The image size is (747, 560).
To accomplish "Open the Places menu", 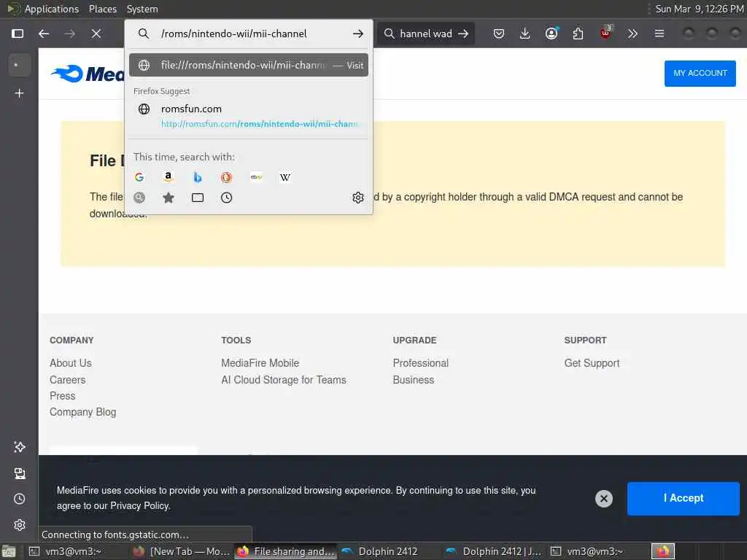I will [103, 9].
